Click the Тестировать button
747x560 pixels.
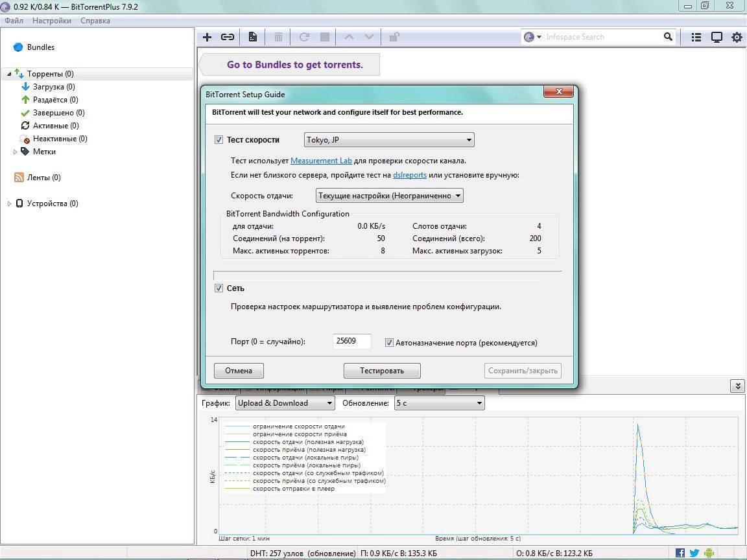click(x=382, y=371)
